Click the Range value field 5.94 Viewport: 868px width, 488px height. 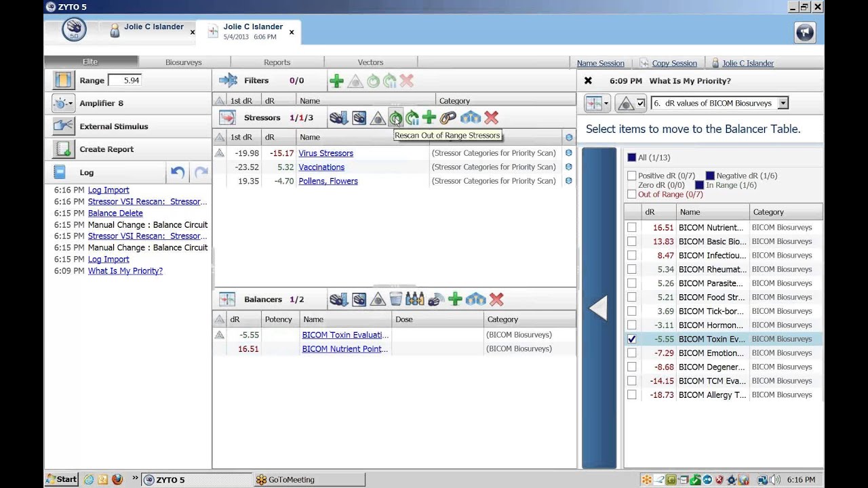125,80
